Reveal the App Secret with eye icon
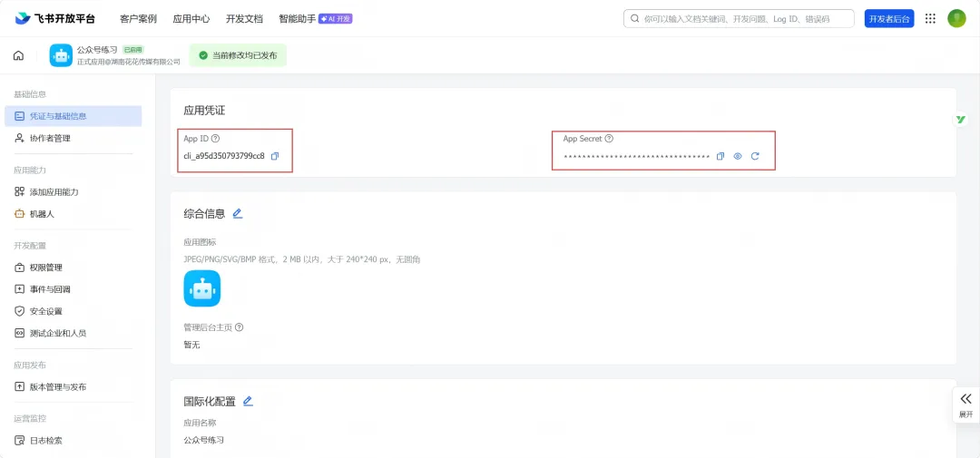This screenshot has width=980, height=458. click(738, 156)
